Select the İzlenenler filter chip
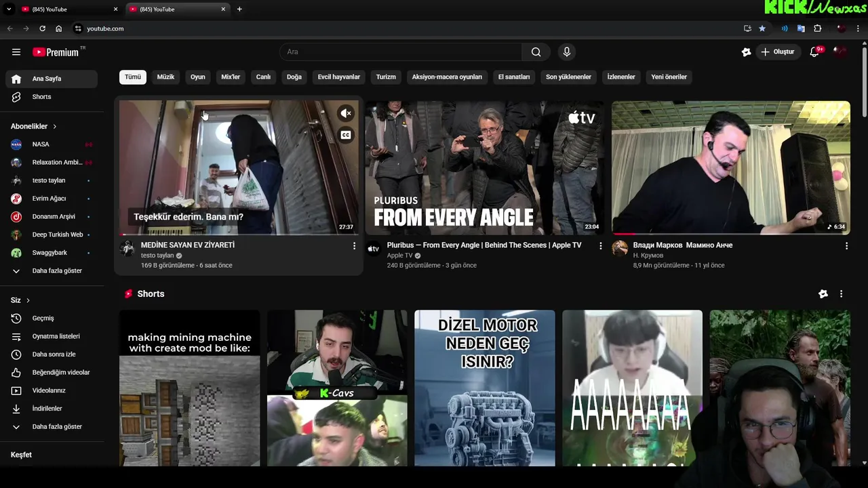The height and width of the screenshot is (488, 868). pos(621,77)
